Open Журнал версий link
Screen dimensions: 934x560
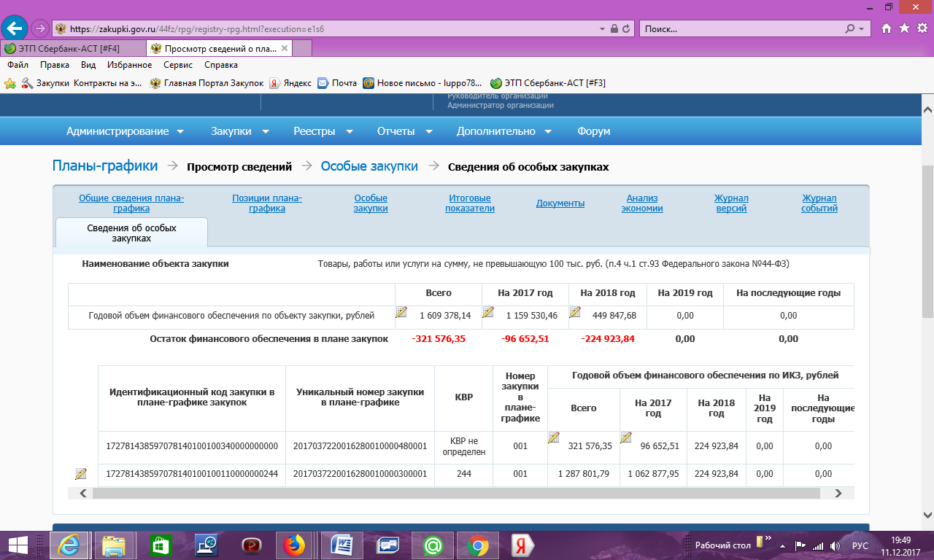pyautogui.click(x=731, y=203)
